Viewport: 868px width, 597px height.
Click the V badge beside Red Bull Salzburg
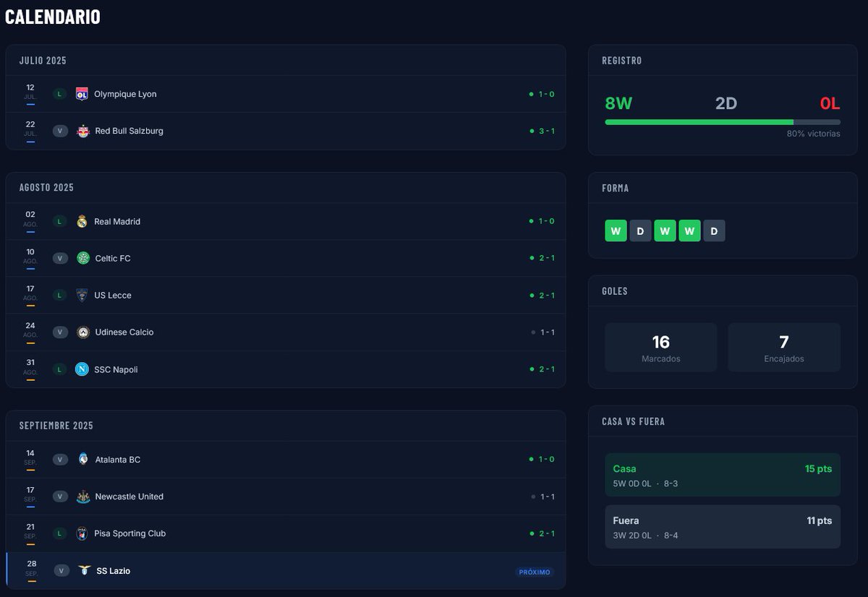pos(60,131)
